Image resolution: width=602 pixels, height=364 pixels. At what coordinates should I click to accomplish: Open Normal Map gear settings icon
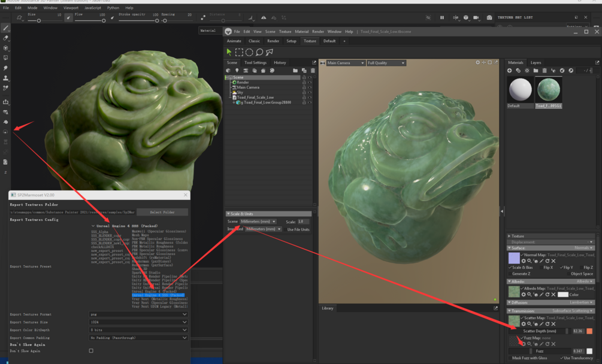click(524, 261)
